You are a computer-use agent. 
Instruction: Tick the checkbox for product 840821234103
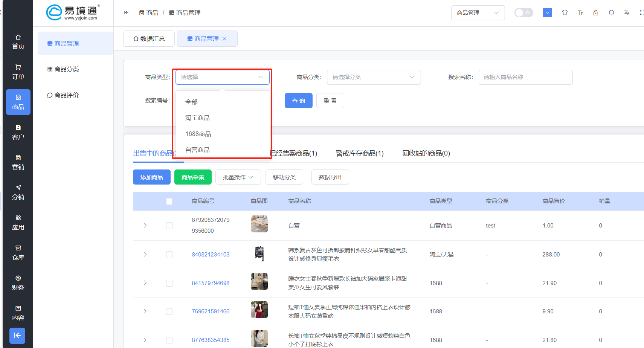169,255
